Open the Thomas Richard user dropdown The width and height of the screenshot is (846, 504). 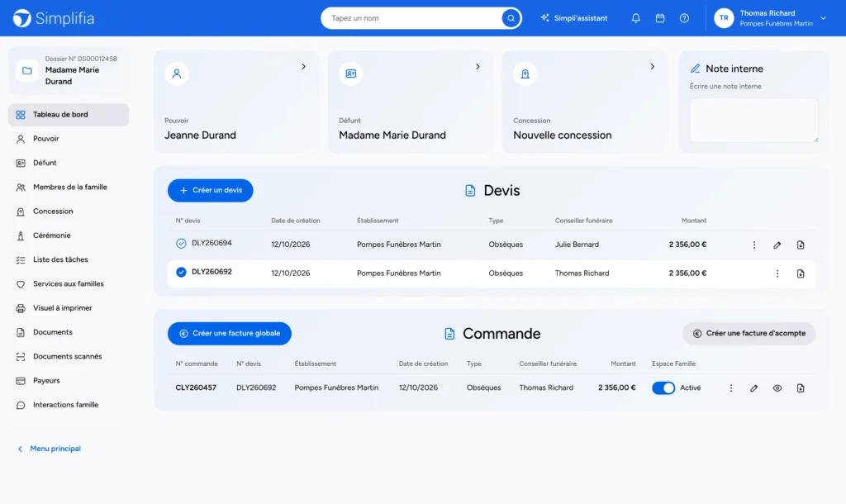click(x=824, y=18)
